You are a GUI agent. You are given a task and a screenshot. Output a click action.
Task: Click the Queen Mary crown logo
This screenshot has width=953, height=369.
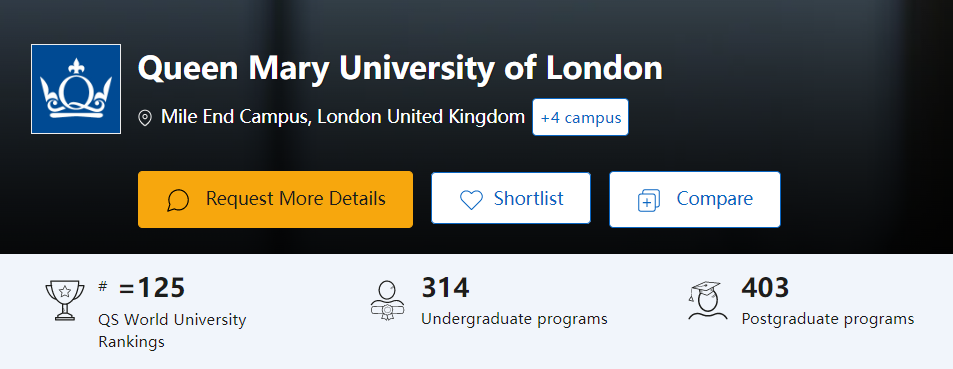click(76, 89)
